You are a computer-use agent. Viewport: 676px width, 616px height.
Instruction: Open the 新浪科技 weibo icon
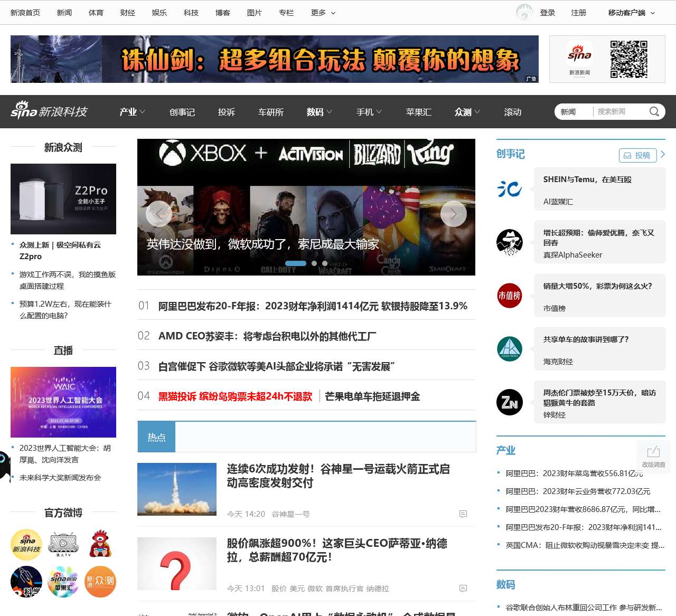click(26, 545)
